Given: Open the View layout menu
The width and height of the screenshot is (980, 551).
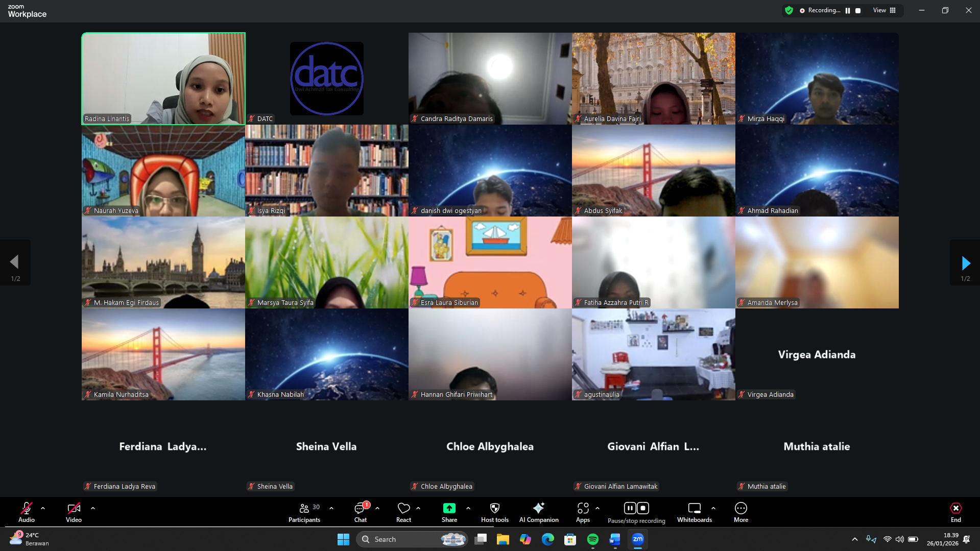Looking at the screenshot, I should point(885,11).
